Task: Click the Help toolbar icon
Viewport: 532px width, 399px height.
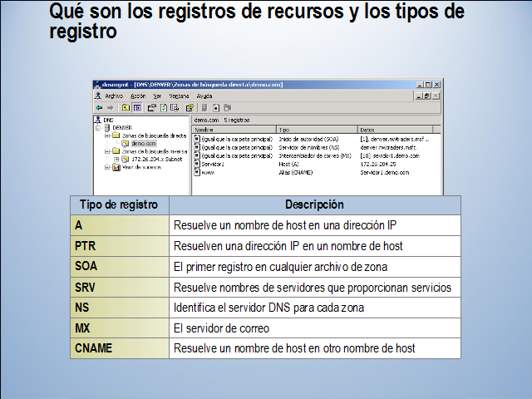Action: (190, 107)
